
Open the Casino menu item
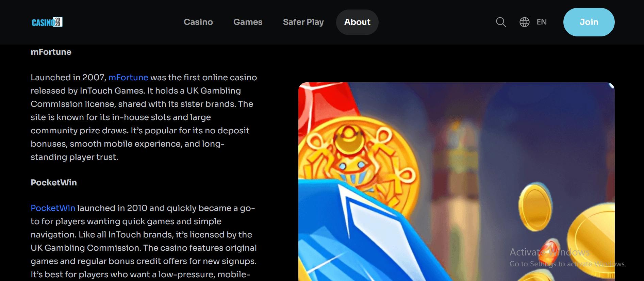point(198,22)
